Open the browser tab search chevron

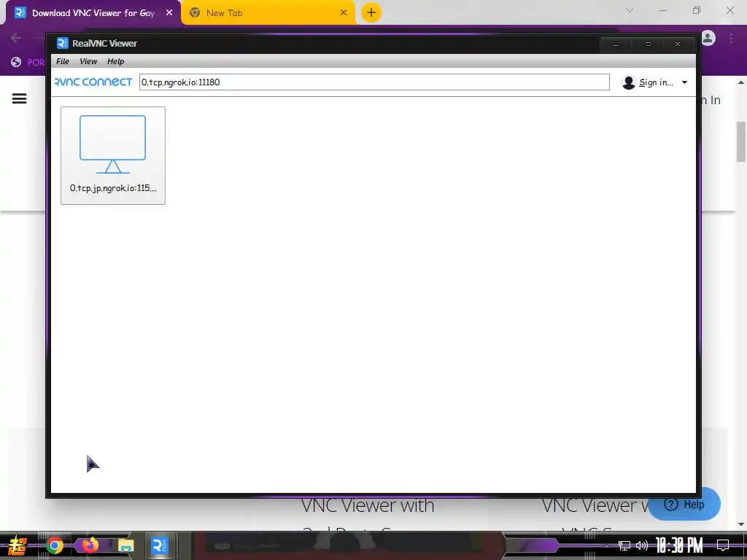630,10
